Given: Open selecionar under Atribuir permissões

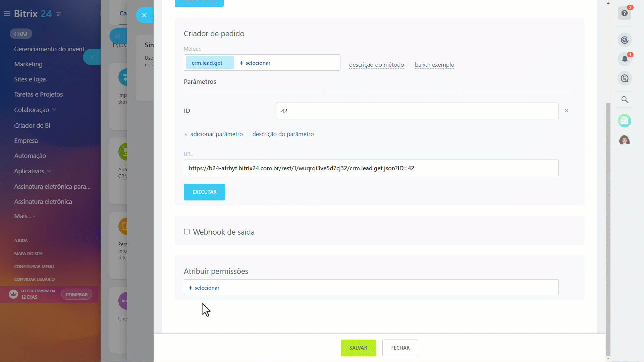Looking at the screenshot, I should point(204,287).
